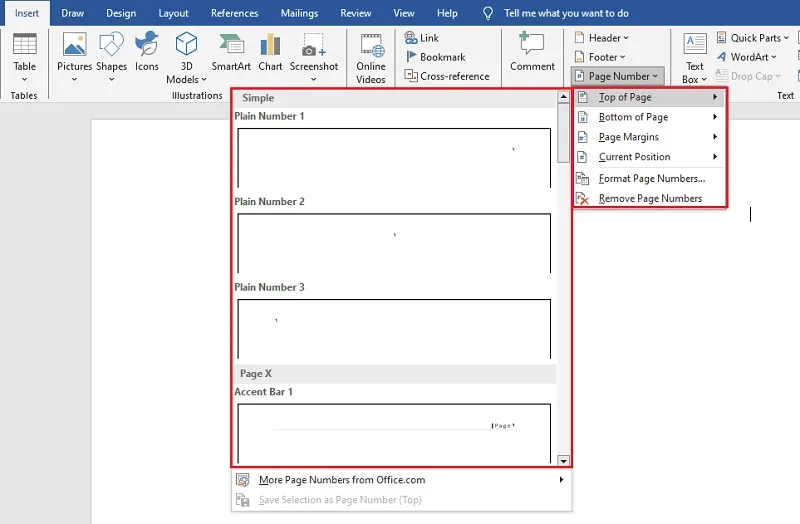800x524 pixels.
Task: Select Plain Number 1 preview
Action: (394, 158)
